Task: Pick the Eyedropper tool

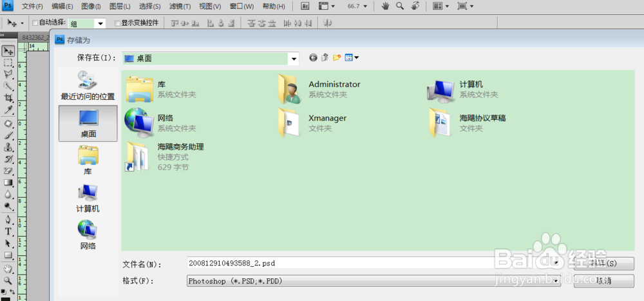Action: pyautogui.click(x=9, y=110)
